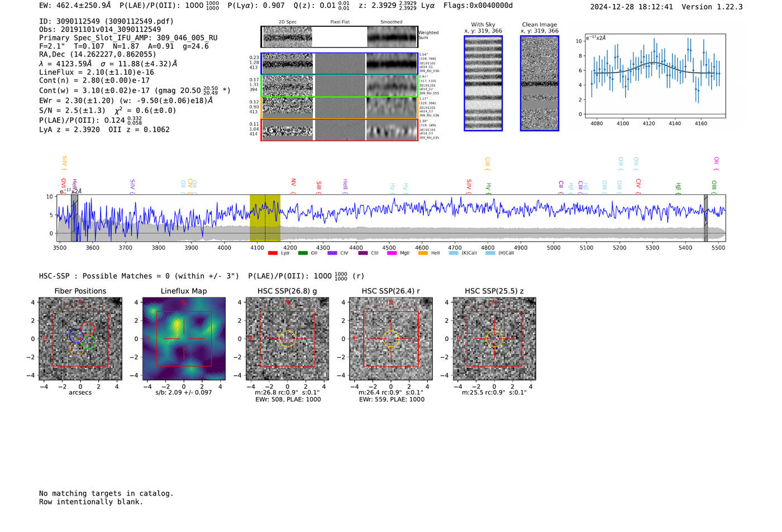This screenshot has width=782, height=532.
Task: Click the No matching targets in catalog. message
Action: coord(106,493)
